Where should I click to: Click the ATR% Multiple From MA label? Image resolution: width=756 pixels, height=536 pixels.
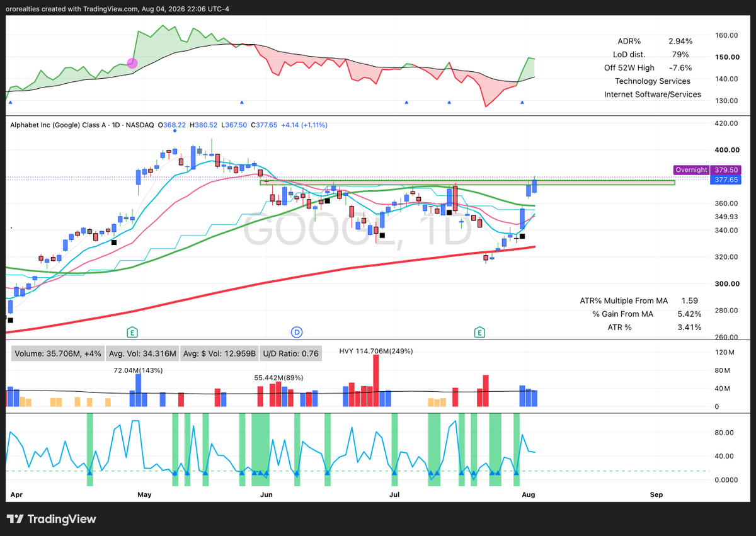[624, 301]
